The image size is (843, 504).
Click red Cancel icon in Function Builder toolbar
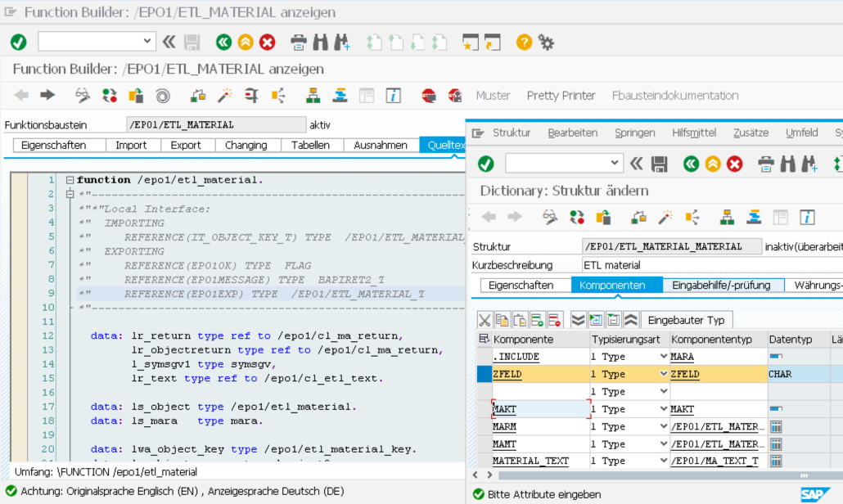pyautogui.click(x=267, y=42)
